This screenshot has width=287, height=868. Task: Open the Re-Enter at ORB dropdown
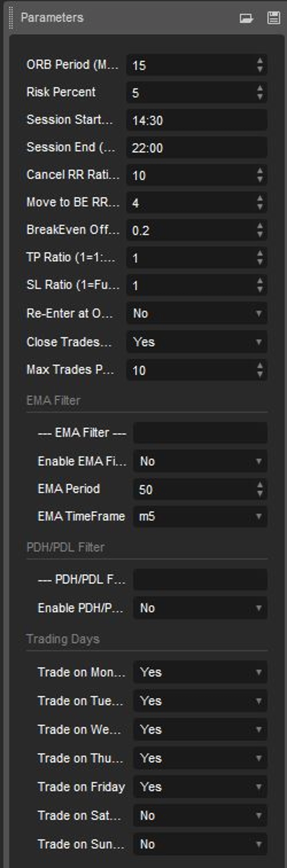tap(196, 313)
